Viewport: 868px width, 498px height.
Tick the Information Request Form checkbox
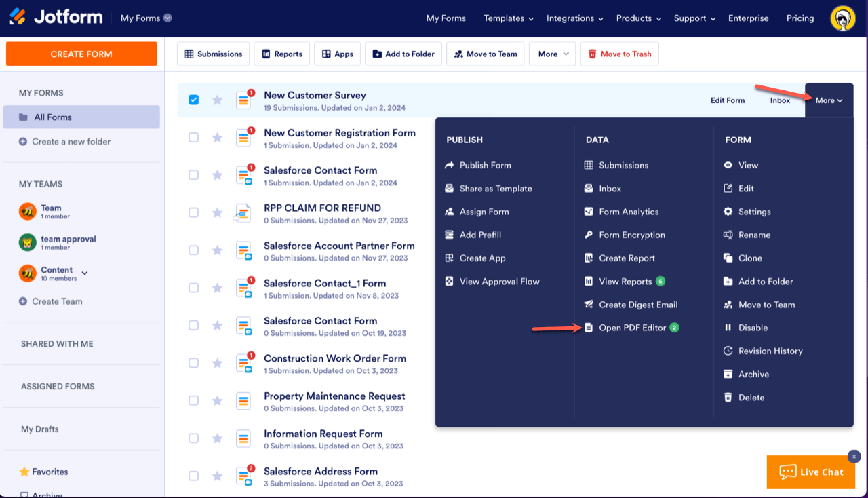point(194,438)
